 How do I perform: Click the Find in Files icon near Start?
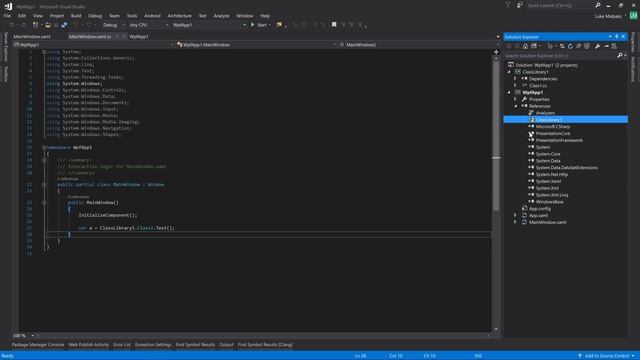[x=279, y=25]
